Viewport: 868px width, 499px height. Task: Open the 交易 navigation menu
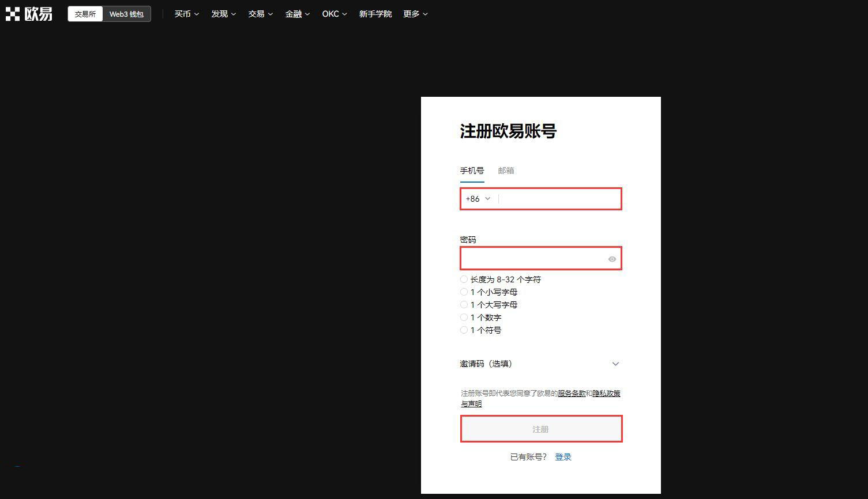point(260,14)
